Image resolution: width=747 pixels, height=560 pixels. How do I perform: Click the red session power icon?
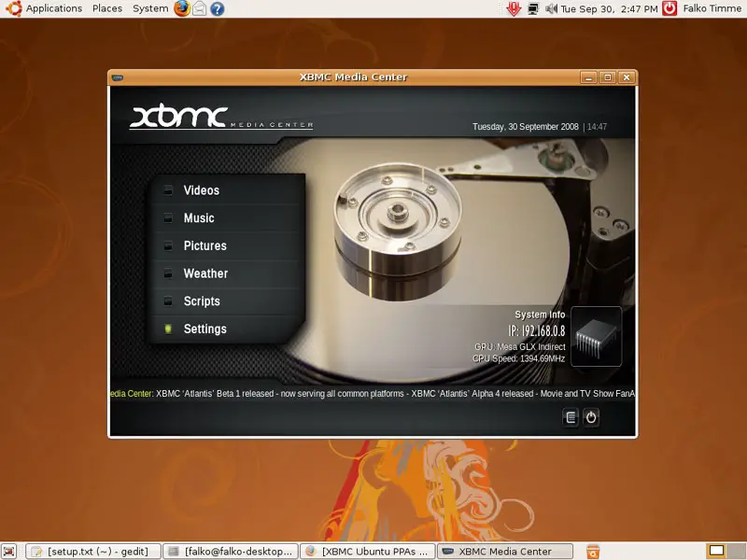point(669,8)
